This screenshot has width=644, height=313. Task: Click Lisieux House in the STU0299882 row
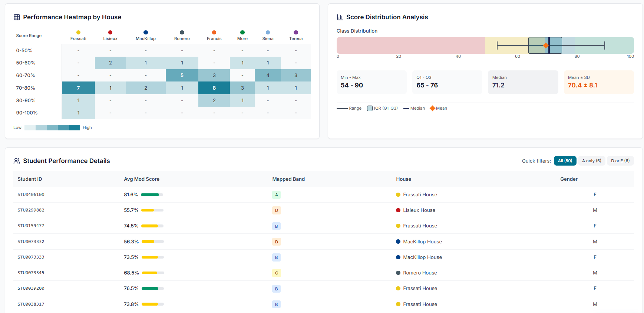tap(419, 210)
